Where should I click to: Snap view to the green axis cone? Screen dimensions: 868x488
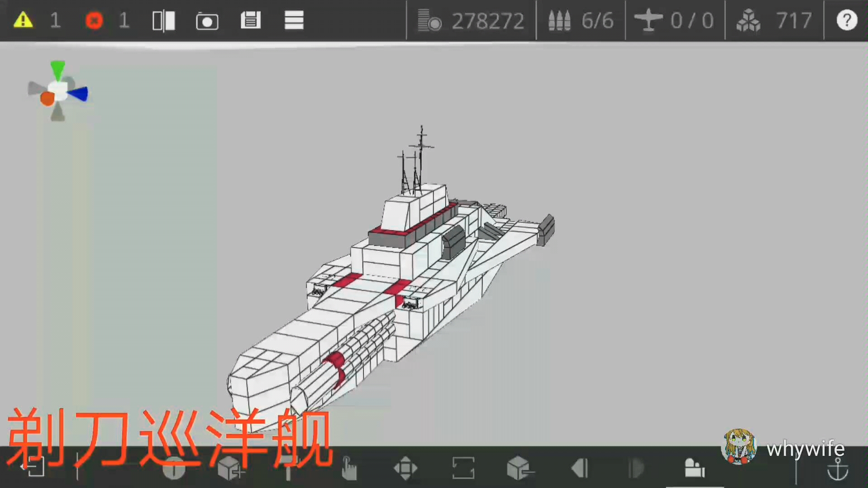(58, 70)
